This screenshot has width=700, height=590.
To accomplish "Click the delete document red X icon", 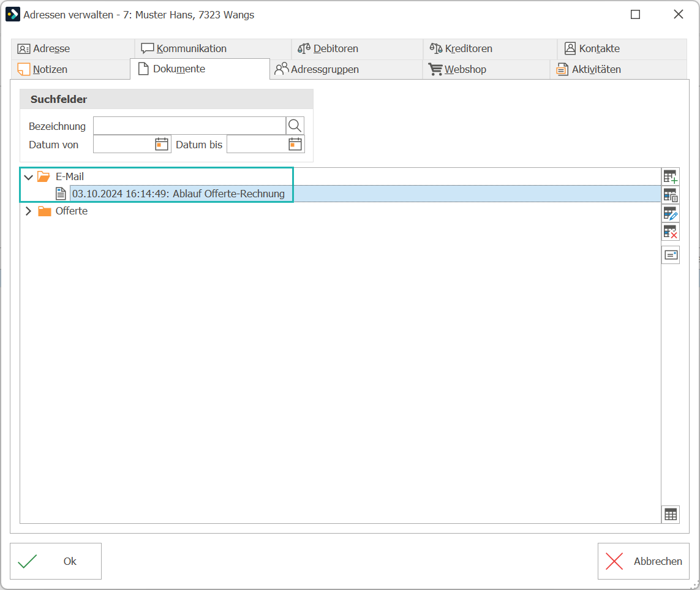I will (671, 232).
